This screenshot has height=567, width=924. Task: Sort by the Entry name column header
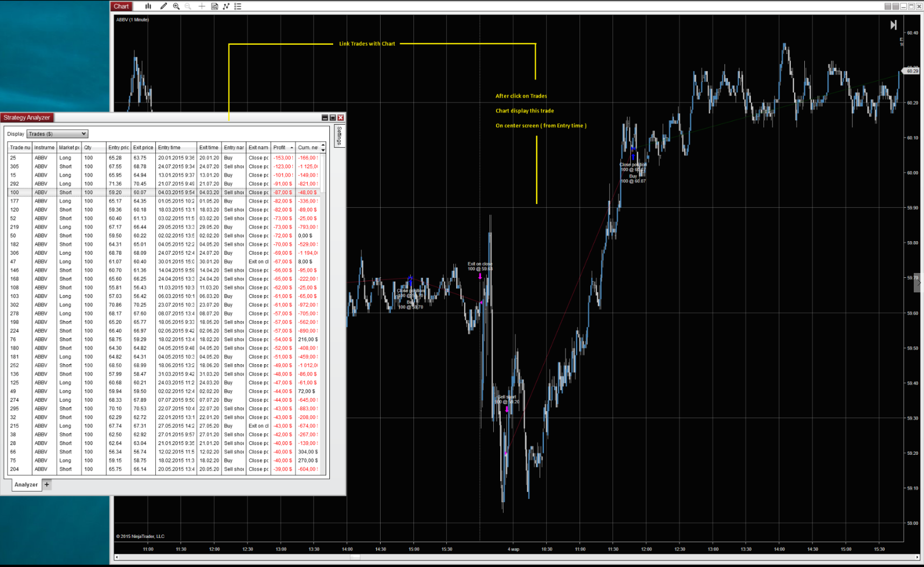234,147
